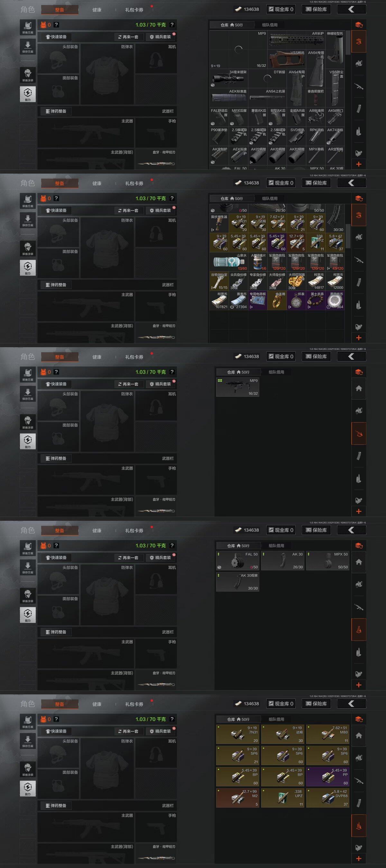Select the 金手镯 gold bracelet item
This screenshot has height=868, width=386.
pos(277,301)
